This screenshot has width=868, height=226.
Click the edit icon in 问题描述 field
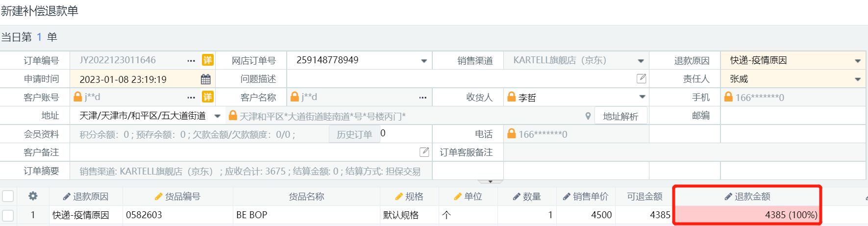pyautogui.click(x=641, y=78)
